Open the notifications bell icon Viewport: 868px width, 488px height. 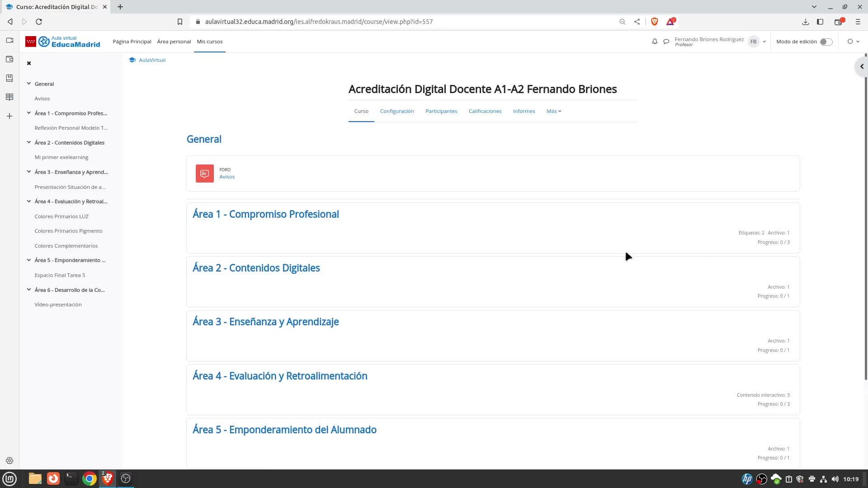click(654, 42)
